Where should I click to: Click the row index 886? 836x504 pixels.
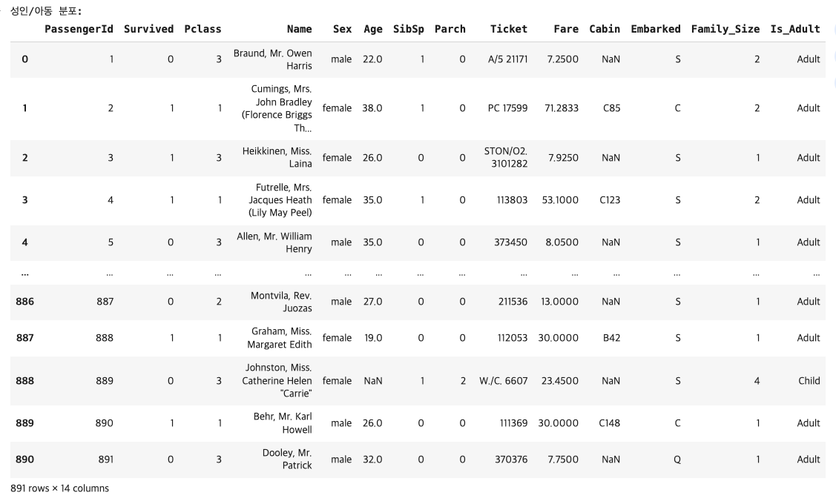pos(25,302)
